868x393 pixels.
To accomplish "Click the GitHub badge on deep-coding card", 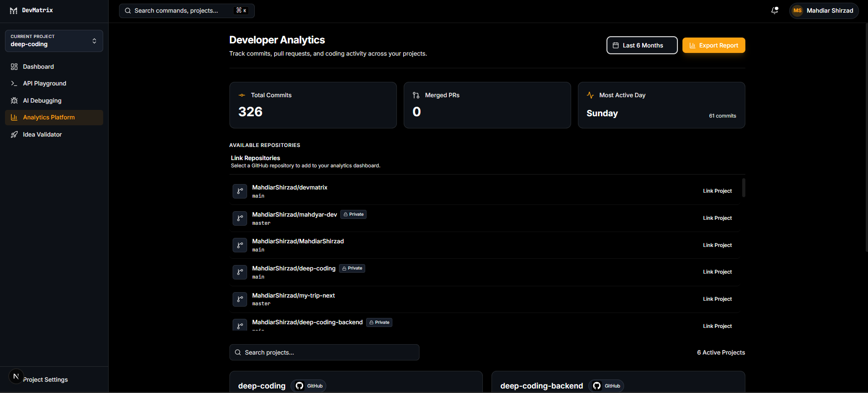I will tap(309, 386).
